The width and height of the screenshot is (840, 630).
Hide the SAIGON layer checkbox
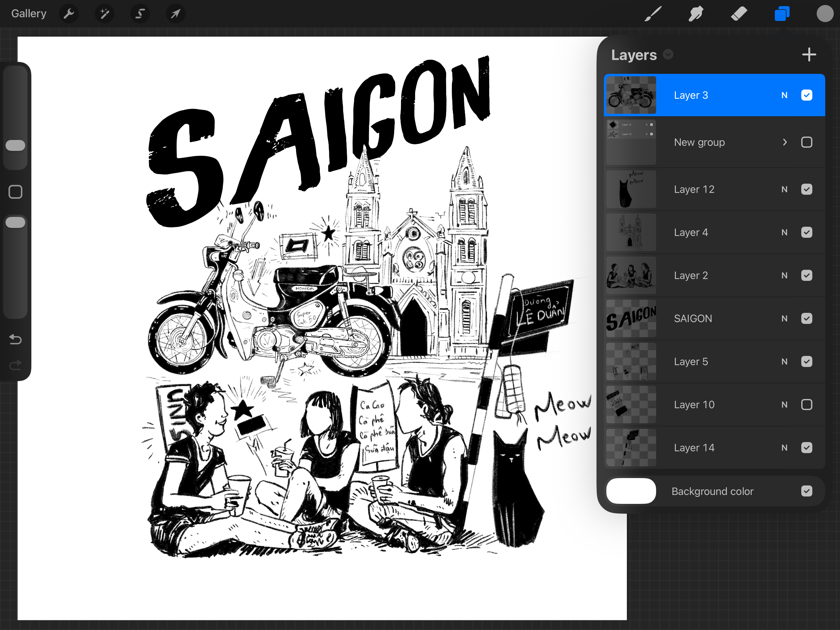click(806, 318)
